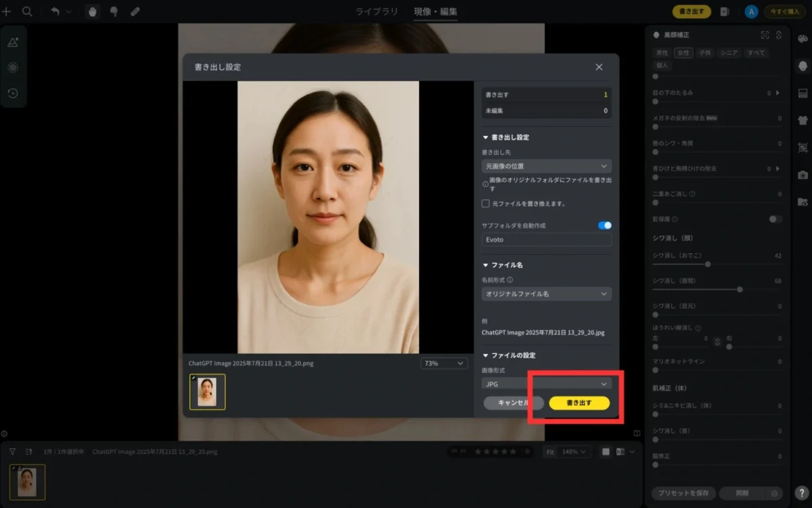Open the camera panel icon in right sidebar
The width and height of the screenshot is (812, 508).
803,175
